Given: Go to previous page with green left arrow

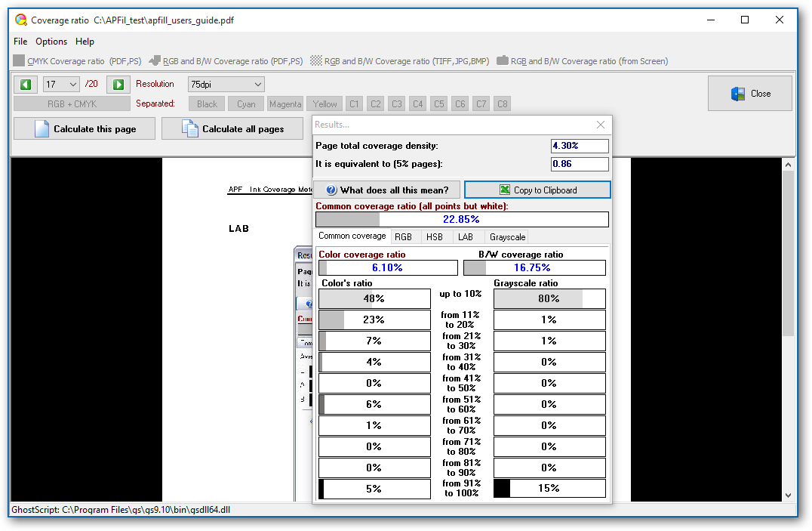Looking at the screenshot, I should (26, 85).
